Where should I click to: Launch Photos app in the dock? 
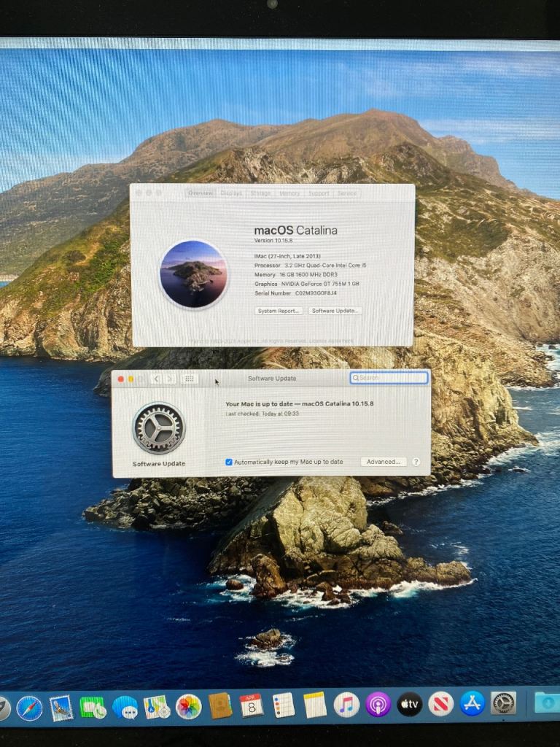tap(188, 706)
